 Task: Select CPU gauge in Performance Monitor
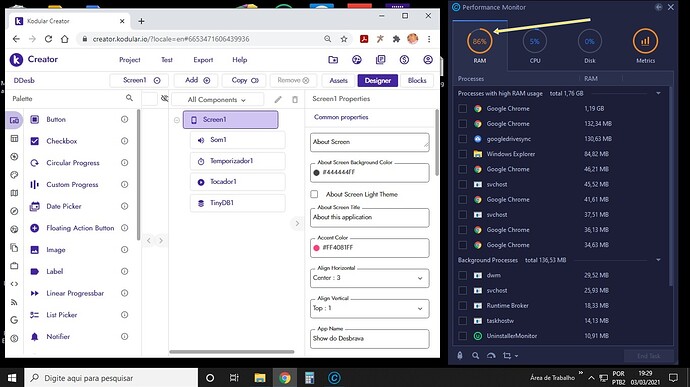pyautogui.click(x=535, y=45)
